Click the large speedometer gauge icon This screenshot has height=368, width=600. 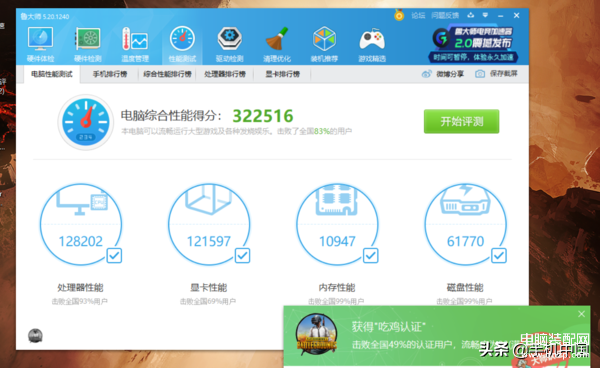tap(86, 122)
